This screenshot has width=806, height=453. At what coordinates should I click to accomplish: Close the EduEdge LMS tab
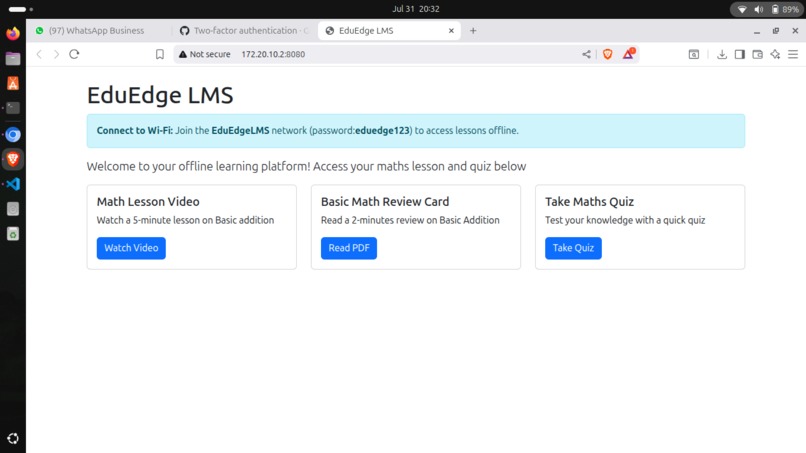pos(451,31)
